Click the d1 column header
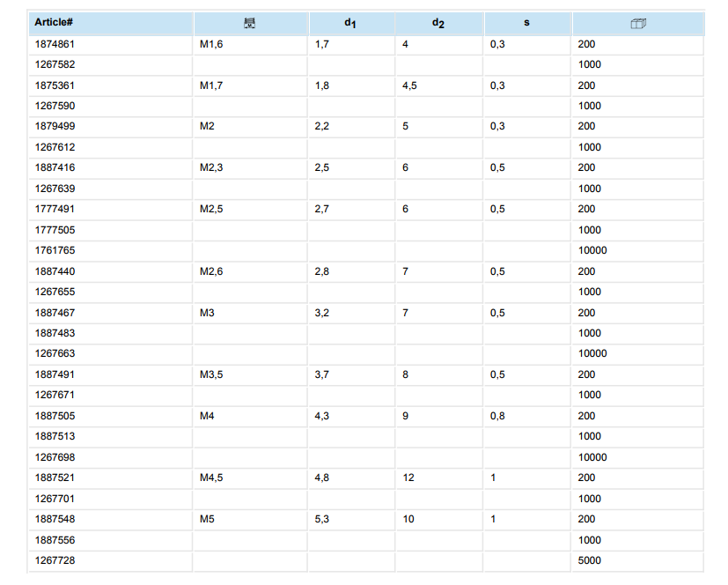The height and width of the screenshot is (585, 728). (x=350, y=23)
